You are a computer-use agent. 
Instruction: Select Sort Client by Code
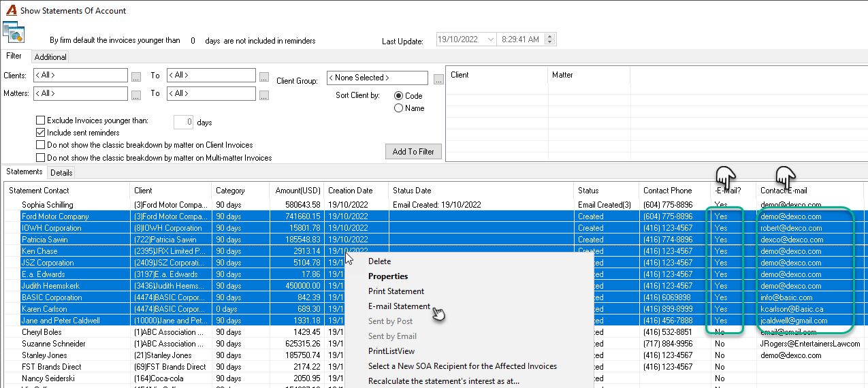coord(398,96)
